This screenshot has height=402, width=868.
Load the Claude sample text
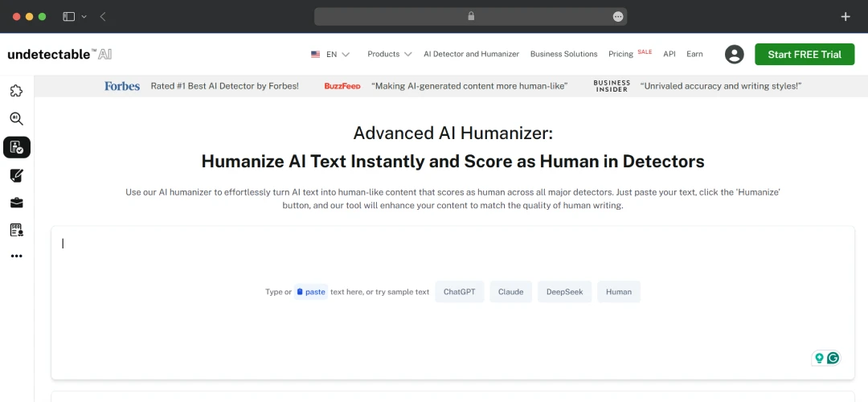[510, 292]
